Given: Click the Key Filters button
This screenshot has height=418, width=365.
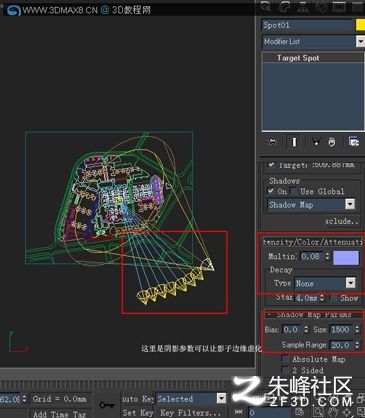Looking at the screenshot, I should (x=190, y=412).
